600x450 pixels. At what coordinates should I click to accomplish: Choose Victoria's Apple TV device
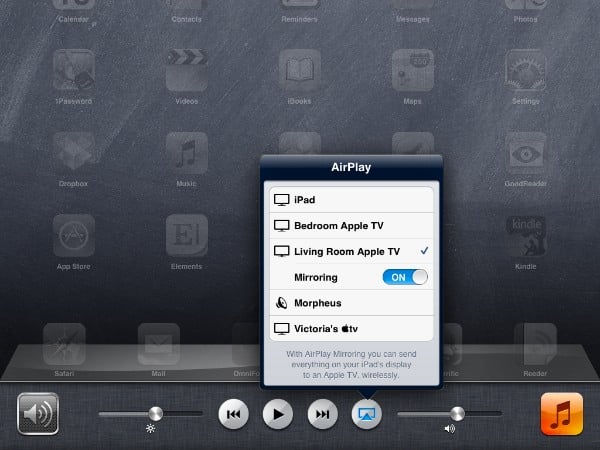point(351,329)
